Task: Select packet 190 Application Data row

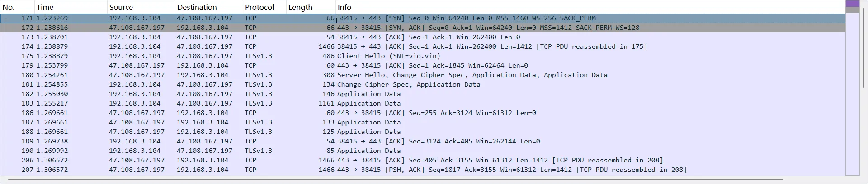Action: 368,151
